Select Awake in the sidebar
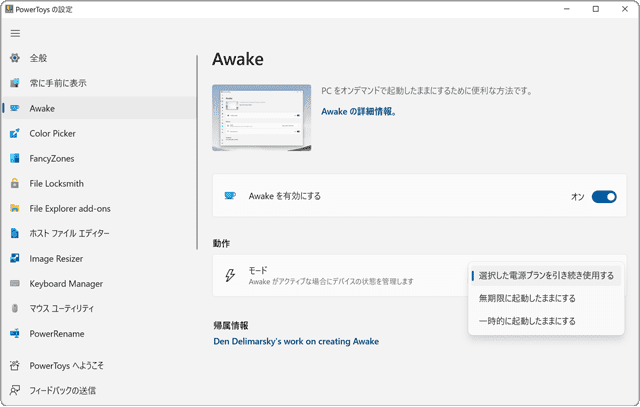The height and width of the screenshot is (407, 640). point(99,108)
